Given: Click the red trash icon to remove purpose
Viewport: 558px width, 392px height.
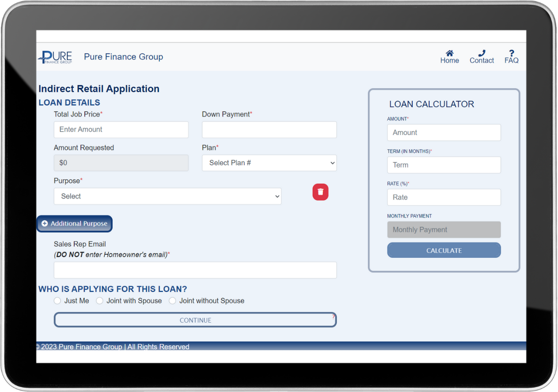Looking at the screenshot, I should pos(320,192).
